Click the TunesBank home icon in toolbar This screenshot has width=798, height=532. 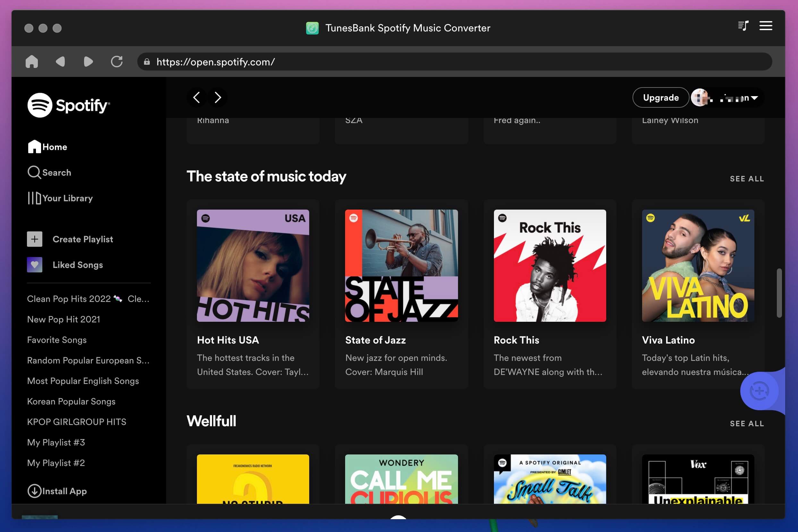point(31,62)
